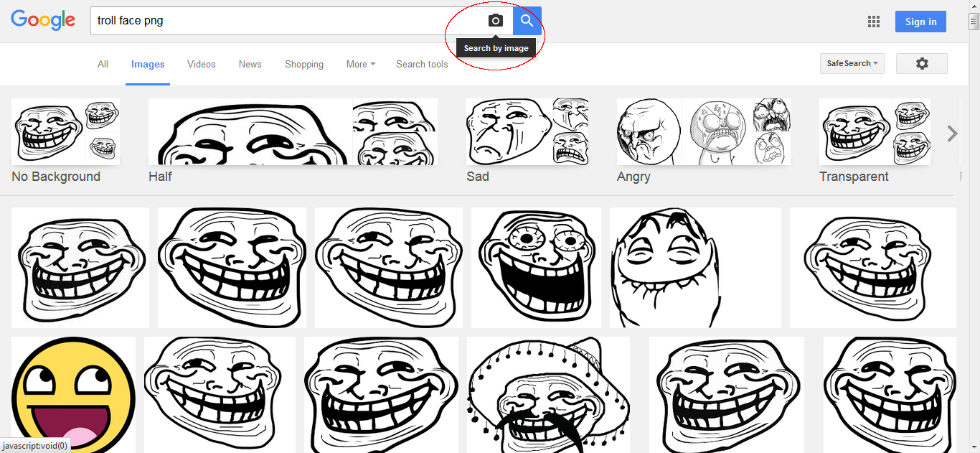Go to the Google logo homepage
The image size is (980, 453).
click(x=43, y=21)
